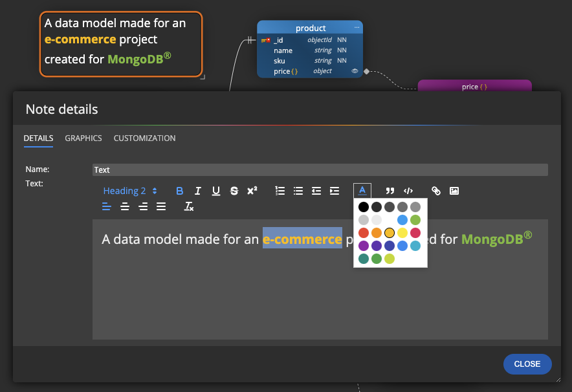Insert a code block
572x392 pixels.
tap(408, 190)
